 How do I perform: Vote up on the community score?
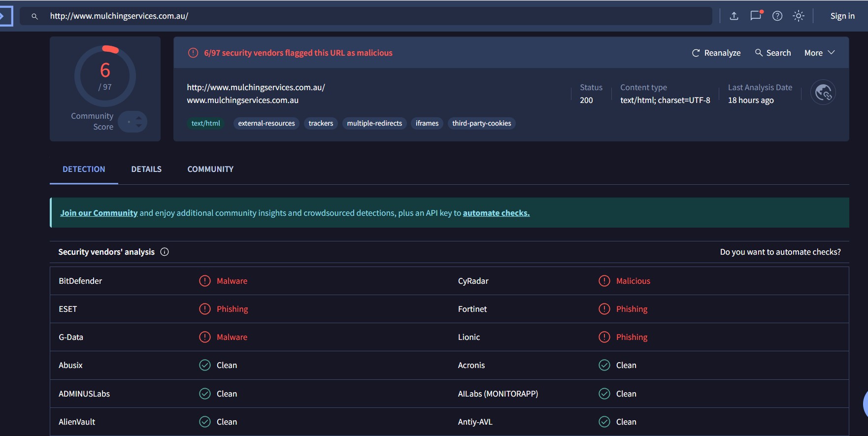point(138,118)
